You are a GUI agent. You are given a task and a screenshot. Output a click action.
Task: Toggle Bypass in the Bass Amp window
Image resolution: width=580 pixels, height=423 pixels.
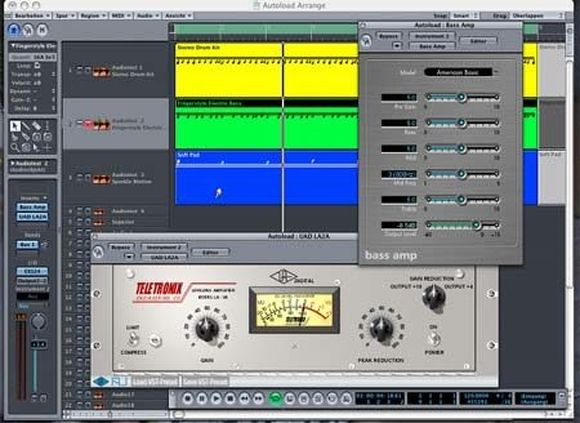pyautogui.click(x=388, y=36)
